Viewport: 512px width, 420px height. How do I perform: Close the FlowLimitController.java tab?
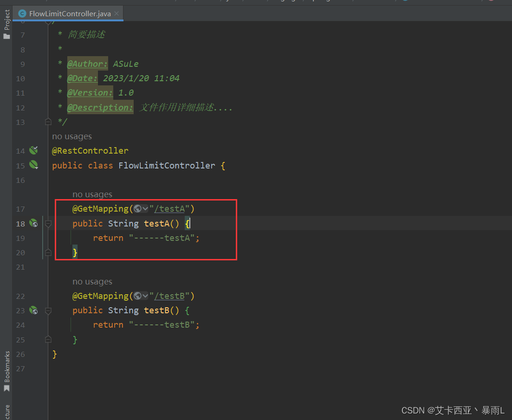pos(117,14)
